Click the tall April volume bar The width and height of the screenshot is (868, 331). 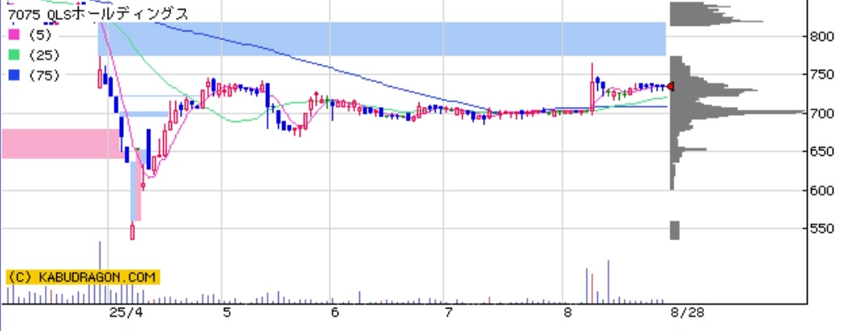(x=100, y=272)
